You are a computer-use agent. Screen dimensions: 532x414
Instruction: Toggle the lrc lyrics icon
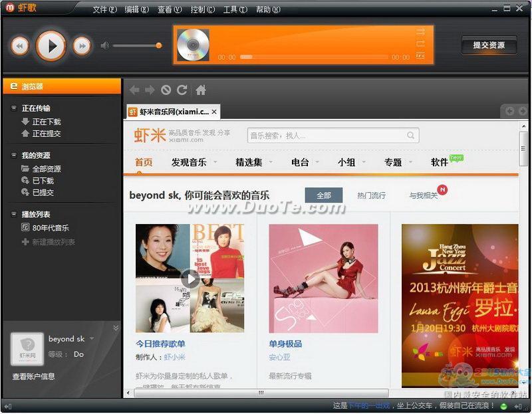click(x=420, y=56)
